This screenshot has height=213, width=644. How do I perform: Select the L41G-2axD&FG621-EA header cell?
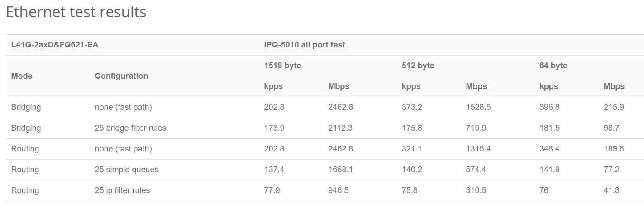[132, 45]
